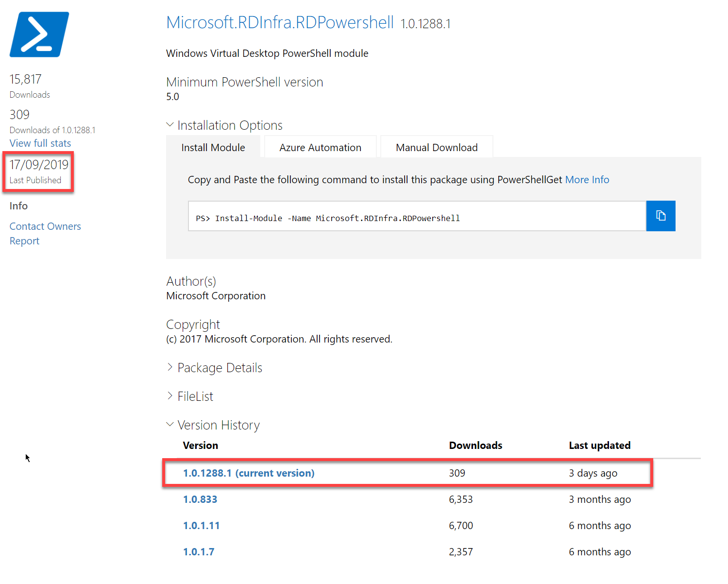
Task: Click the '3 months ago' last updated cell
Action: [x=600, y=499]
